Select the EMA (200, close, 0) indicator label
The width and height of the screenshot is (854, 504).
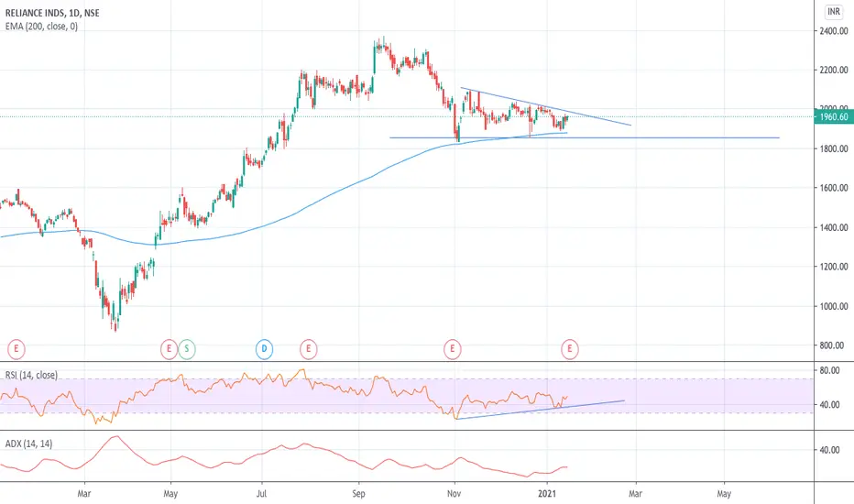click(41, 27)
